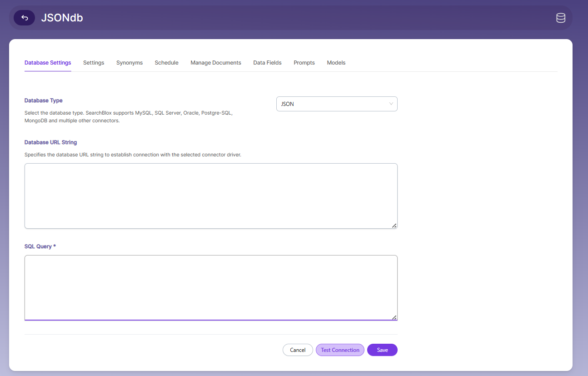Save the database settings

[382, 350]
